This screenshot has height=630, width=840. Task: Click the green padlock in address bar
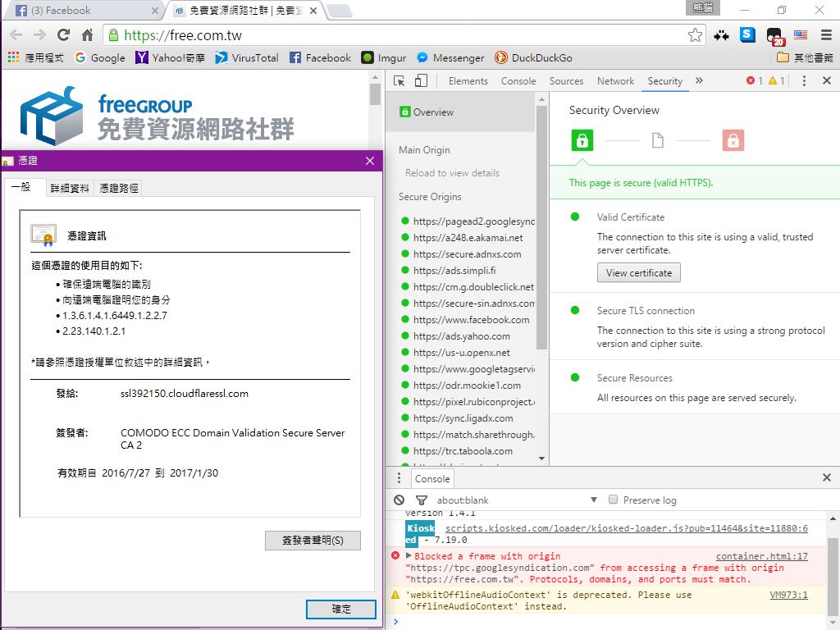click(x=113, y=35)
